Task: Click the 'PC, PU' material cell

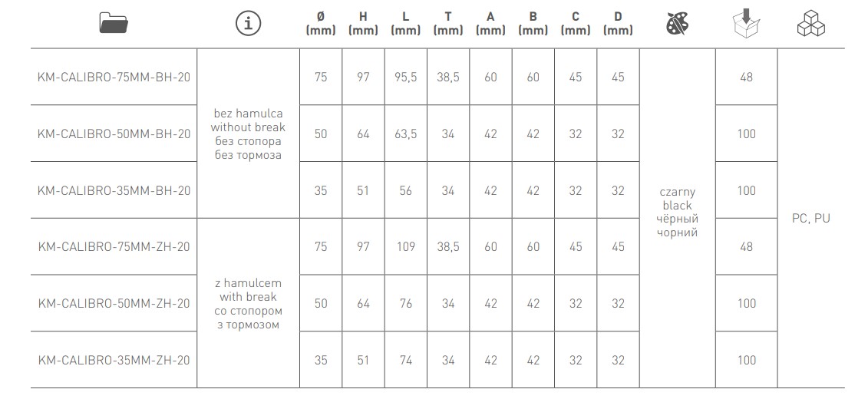Action: coord(810,219)
